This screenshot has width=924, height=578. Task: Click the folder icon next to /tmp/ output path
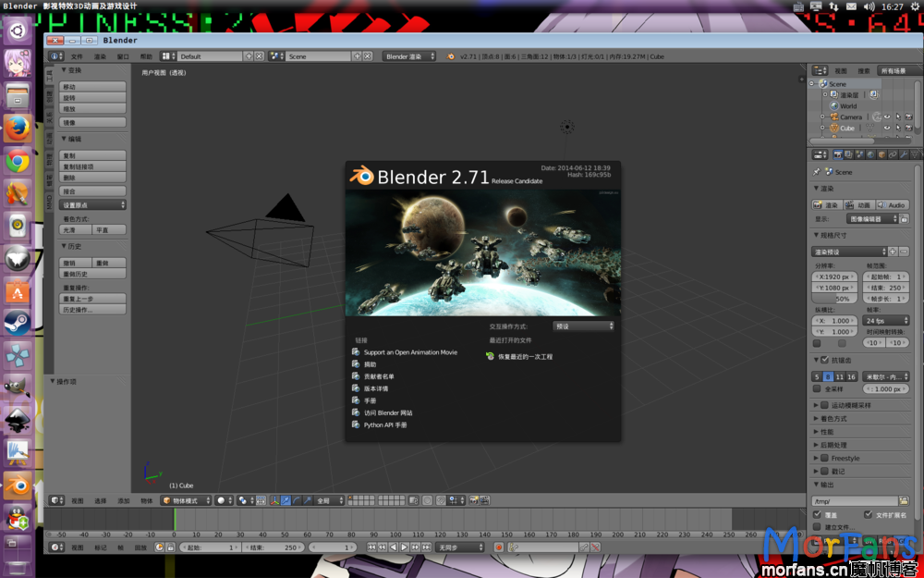(x=904, y=500)
